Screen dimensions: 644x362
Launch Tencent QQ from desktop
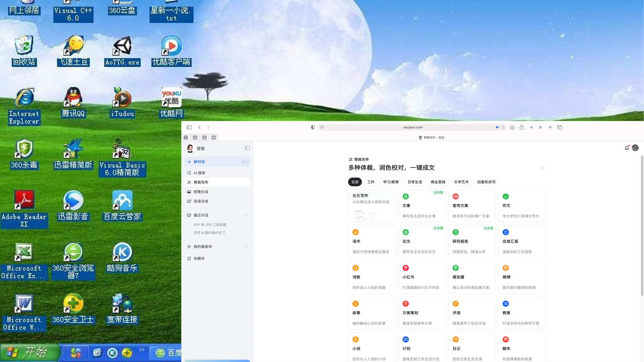point(73,103)
